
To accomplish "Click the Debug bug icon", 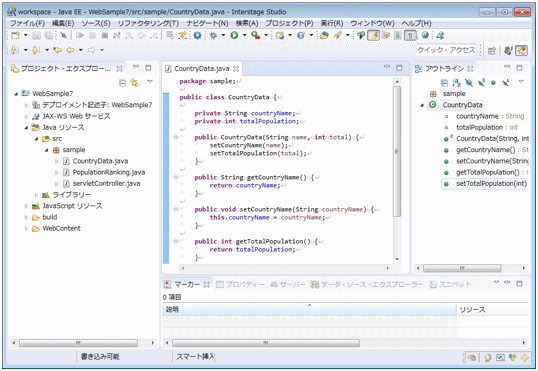I will 213,35.
